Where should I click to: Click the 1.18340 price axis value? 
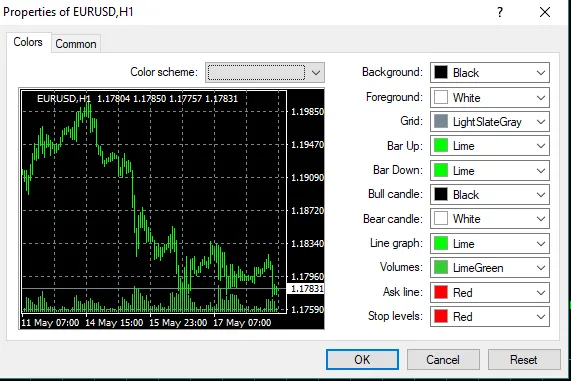tap(307, 243)
